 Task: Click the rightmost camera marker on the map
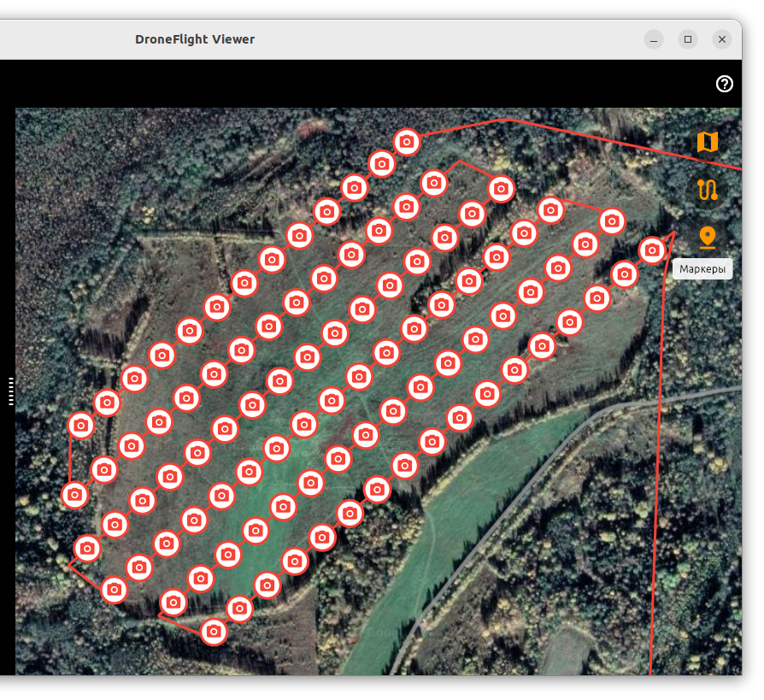(652, 250)
